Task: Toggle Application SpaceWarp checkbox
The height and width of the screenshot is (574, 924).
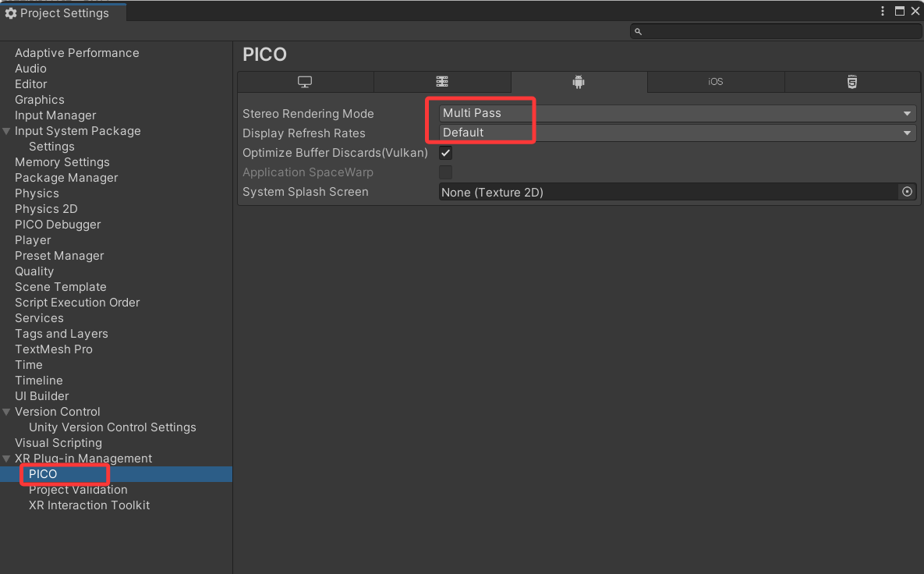Action: click(445, 172)
